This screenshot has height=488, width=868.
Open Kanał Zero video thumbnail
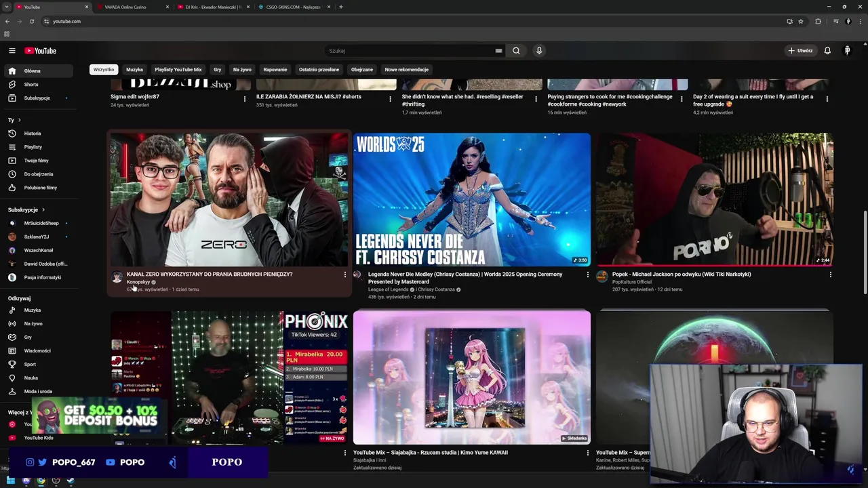point(229,200)
